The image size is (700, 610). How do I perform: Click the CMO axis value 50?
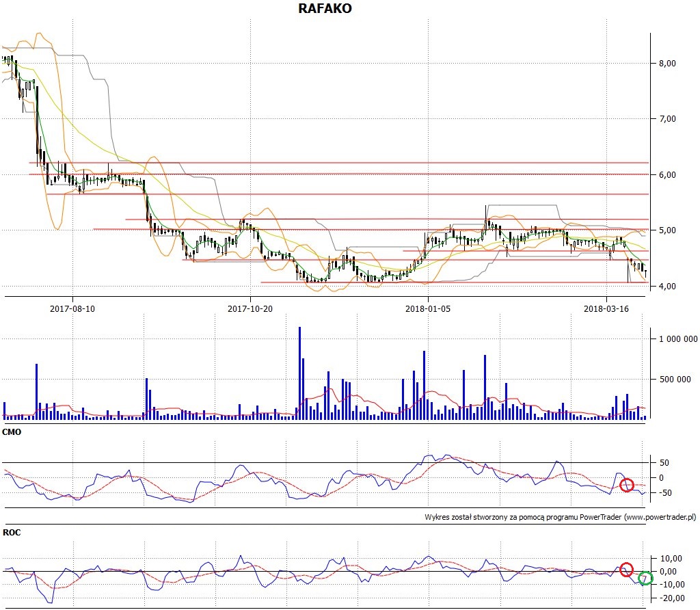coord(664,463)
